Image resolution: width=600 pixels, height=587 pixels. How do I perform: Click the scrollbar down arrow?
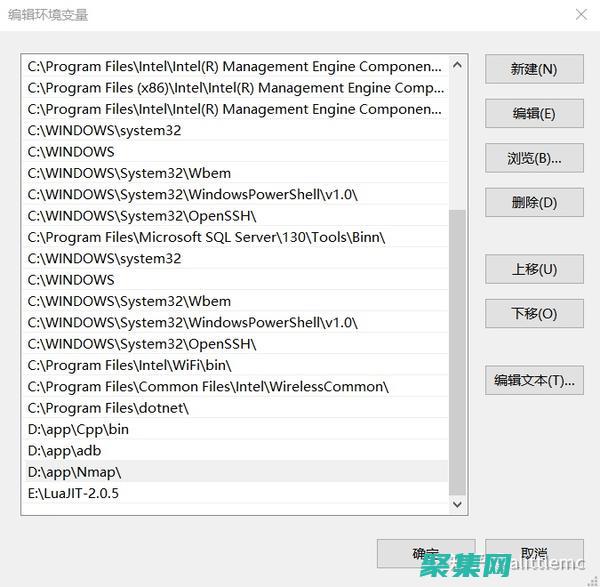(458, 505)
